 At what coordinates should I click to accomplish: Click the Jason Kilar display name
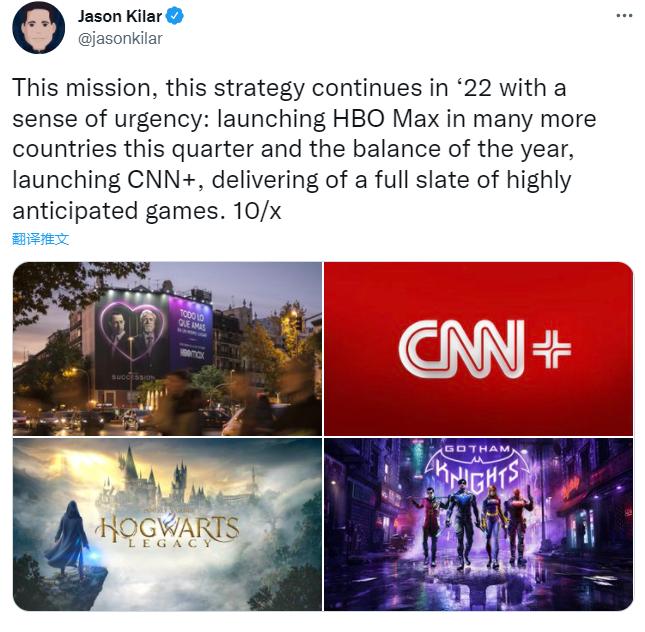[120, 16]
